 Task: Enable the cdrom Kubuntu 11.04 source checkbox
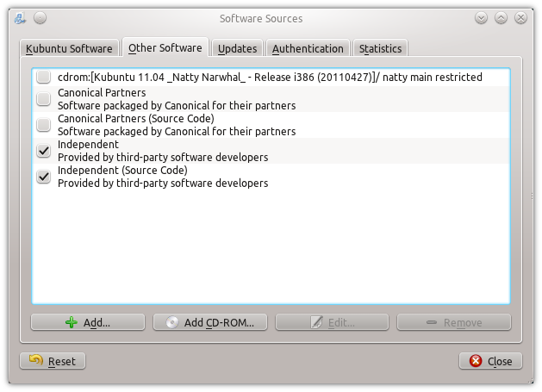coord(44,77)
